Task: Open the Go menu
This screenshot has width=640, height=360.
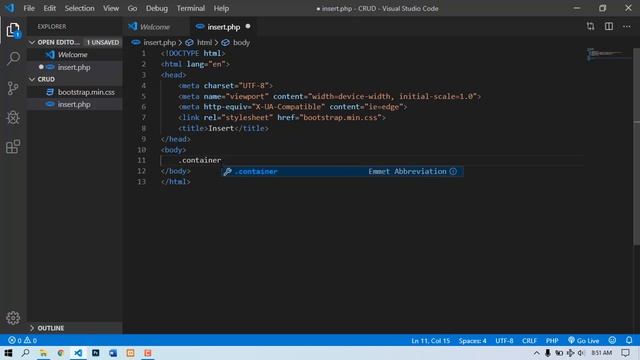Action: pyautogui.click(x=132, y=8)
